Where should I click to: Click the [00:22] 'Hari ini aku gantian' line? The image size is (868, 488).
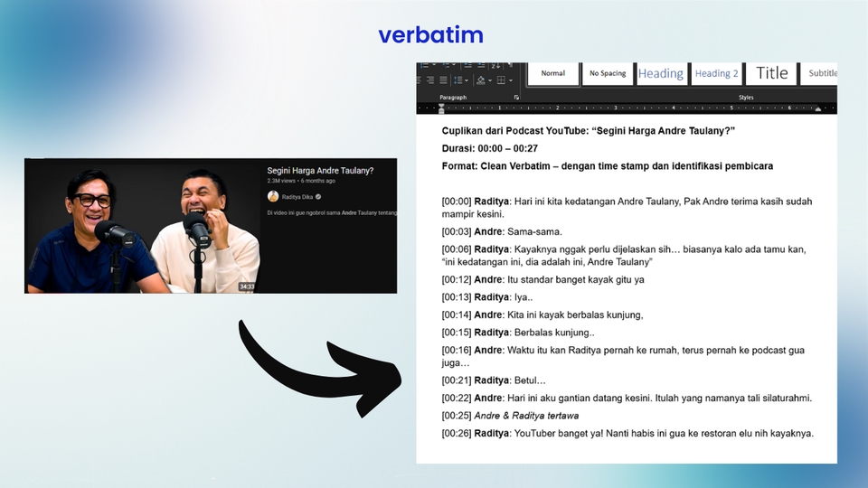(627, 398)
